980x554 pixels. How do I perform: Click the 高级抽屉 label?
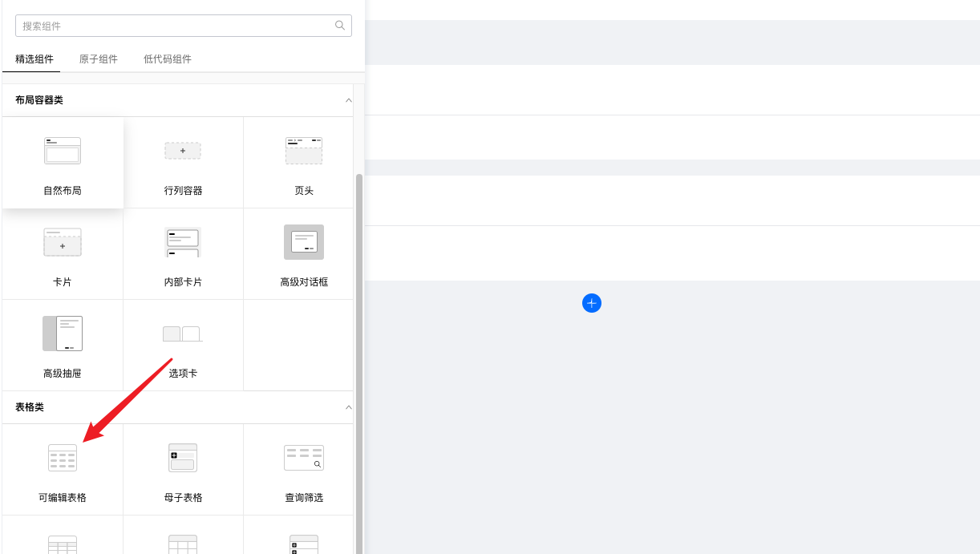[x=63, y=374]
